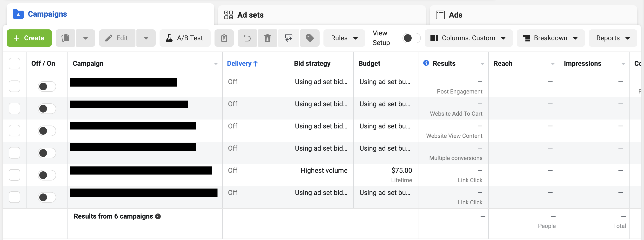Viewport: 644px width, 240px height.
Task: Switch to the Campaigns tab
Action: click(110, 14)
